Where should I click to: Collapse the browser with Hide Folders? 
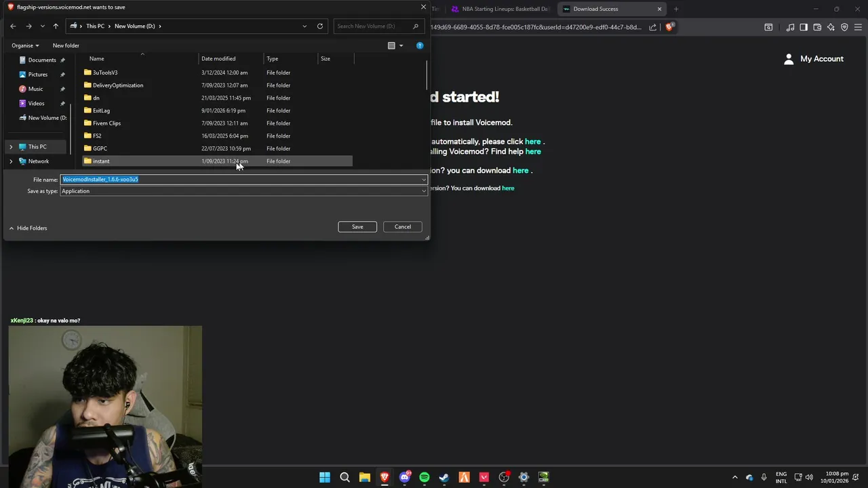coord(28,228)
